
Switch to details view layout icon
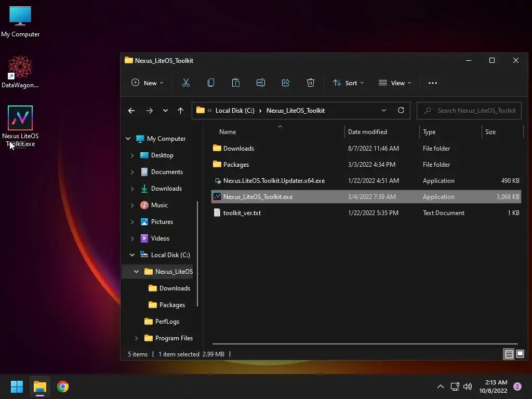tap(509, 354)
